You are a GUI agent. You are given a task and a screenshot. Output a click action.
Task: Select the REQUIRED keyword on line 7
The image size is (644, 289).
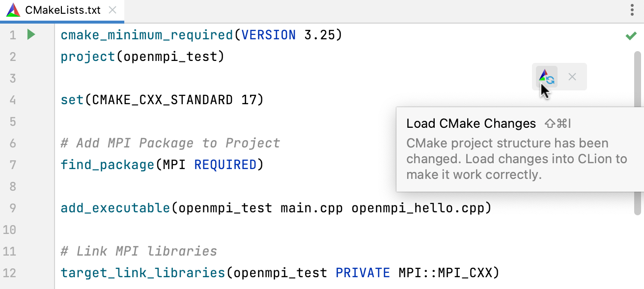coord(225,165)
